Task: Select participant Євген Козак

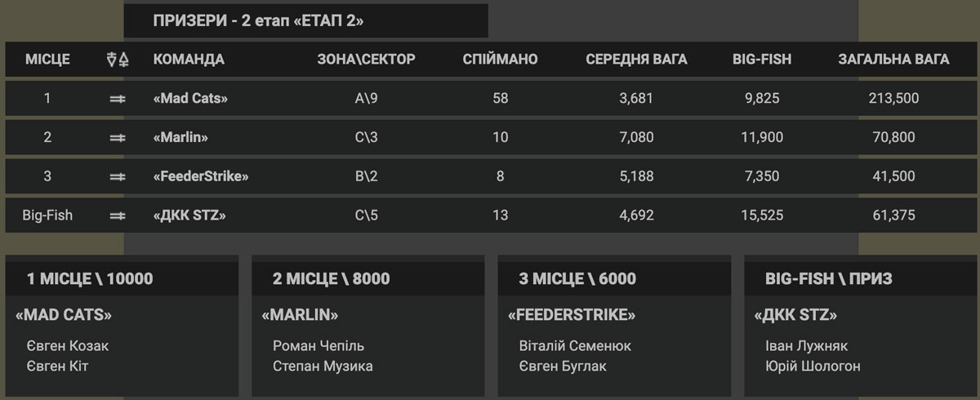Action: click(x=68, y=346)
